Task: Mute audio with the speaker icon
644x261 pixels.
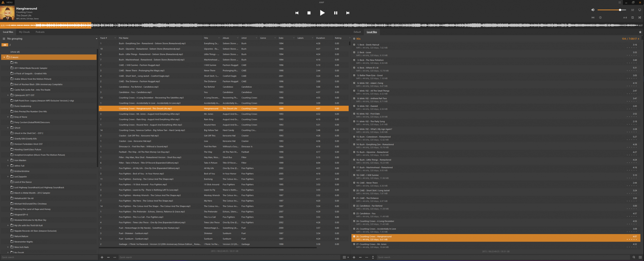Action: [593, 10]
